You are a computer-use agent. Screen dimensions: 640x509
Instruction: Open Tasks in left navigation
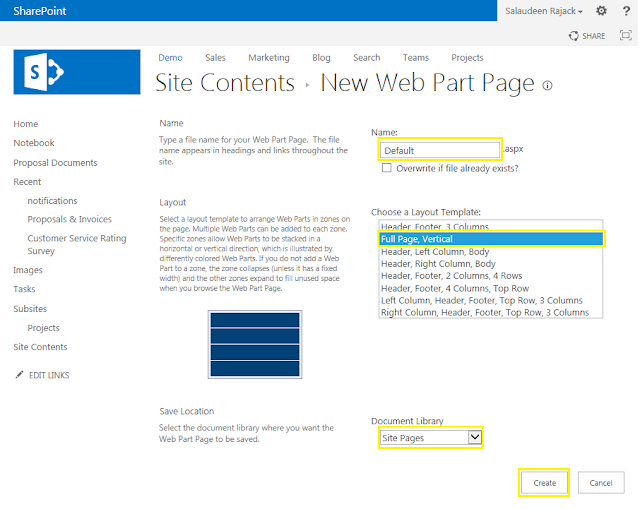click(24, 289)
